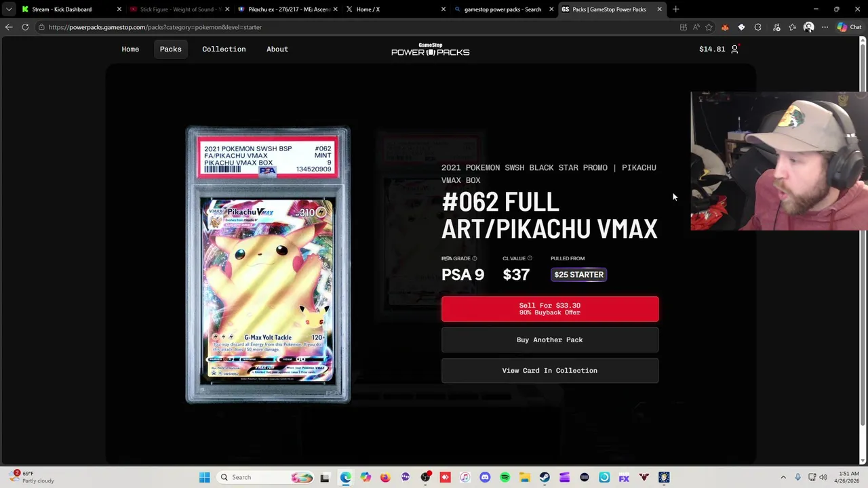Refresh the current page

[25, 27]
